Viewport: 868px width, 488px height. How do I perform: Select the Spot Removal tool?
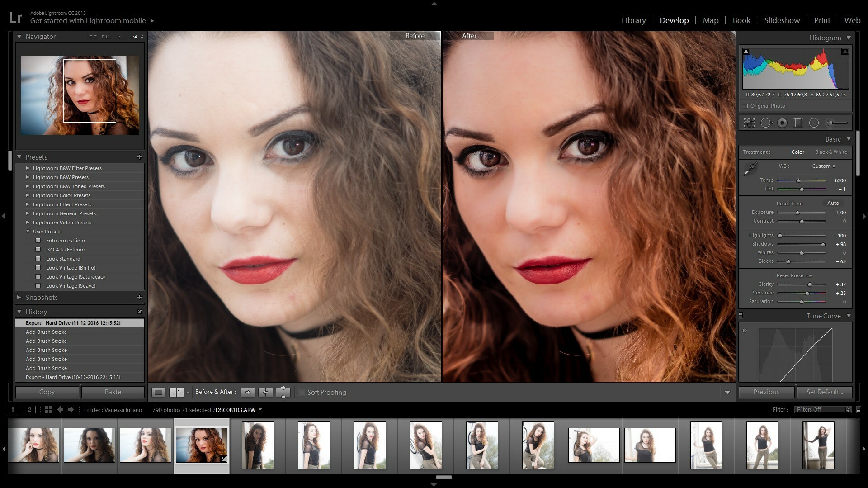tap(766, 123)
